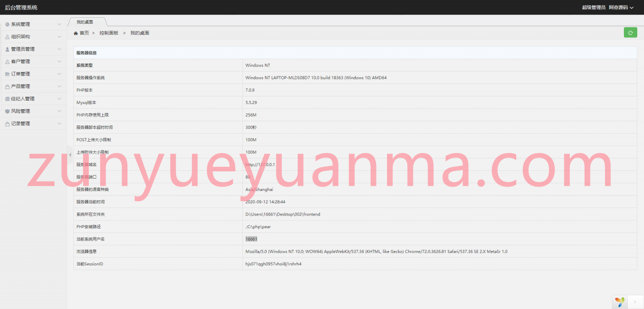The height and width of the screenshot is (309, 644).
Task: Click the 系统类型 label
Action: click(x=84, y=65)
